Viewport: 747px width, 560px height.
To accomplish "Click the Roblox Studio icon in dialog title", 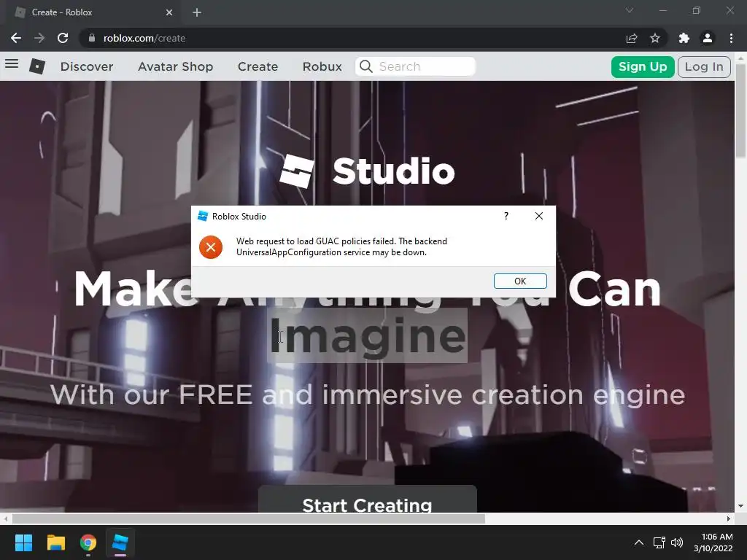I will [x=203, y=216].
